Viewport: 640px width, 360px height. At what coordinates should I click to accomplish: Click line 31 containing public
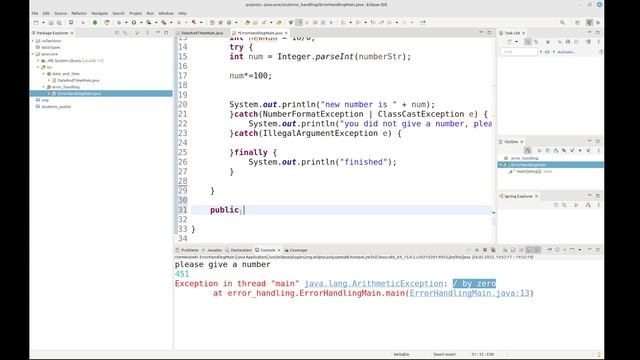click(341, 210)
